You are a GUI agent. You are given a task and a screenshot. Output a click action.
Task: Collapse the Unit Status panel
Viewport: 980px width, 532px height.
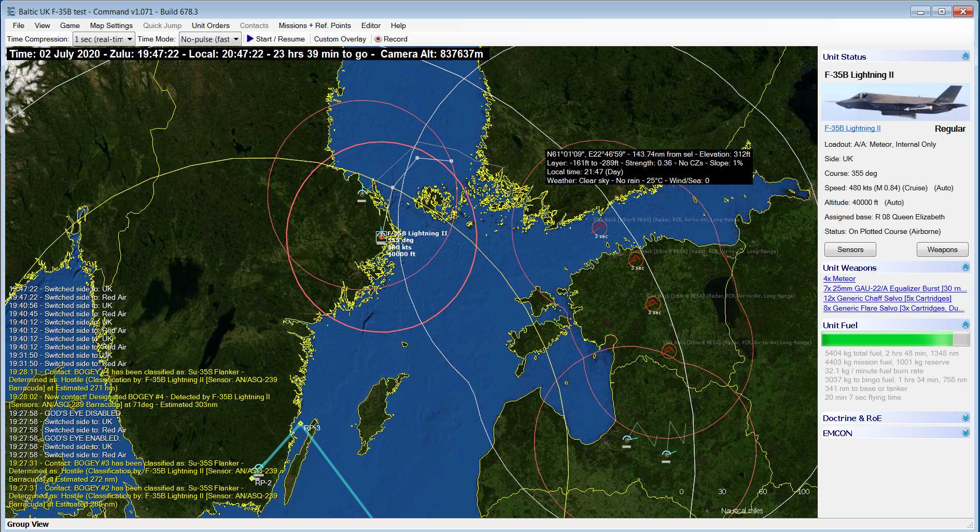965,57
